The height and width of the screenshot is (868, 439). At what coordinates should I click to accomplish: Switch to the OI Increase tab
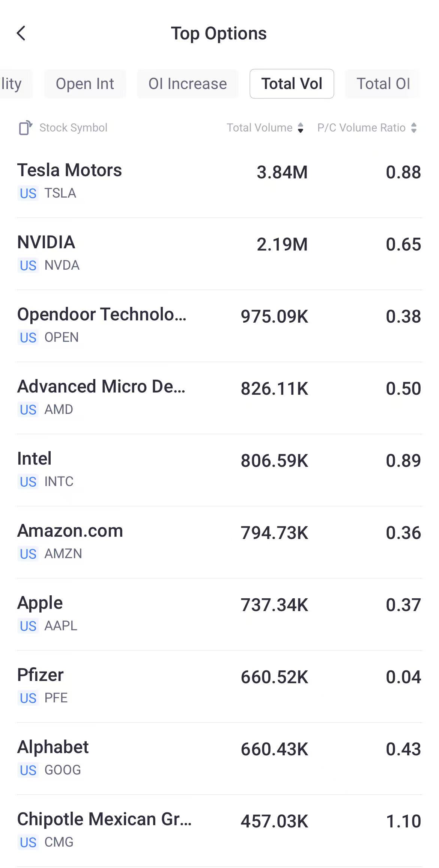188,84
